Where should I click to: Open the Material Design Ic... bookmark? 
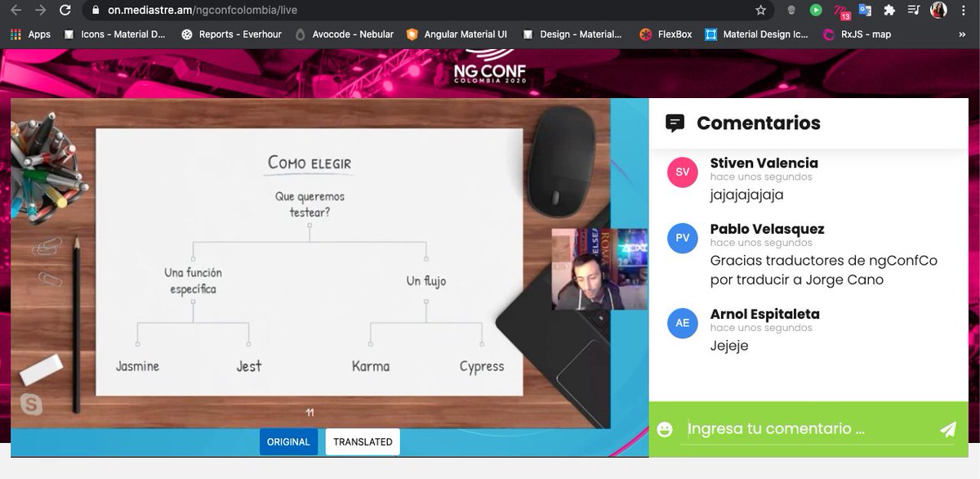756,34
